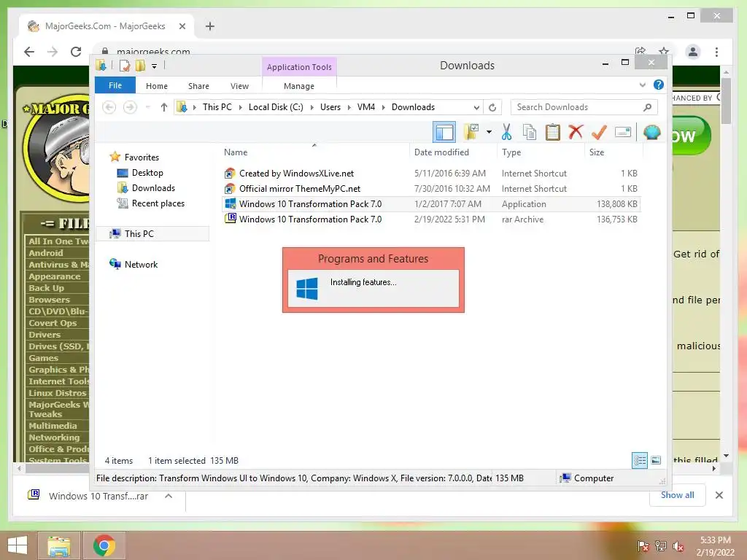The height and width of the screenshot is (560, 747).
Task: Sort by Date modified column header
Action: 441,152
